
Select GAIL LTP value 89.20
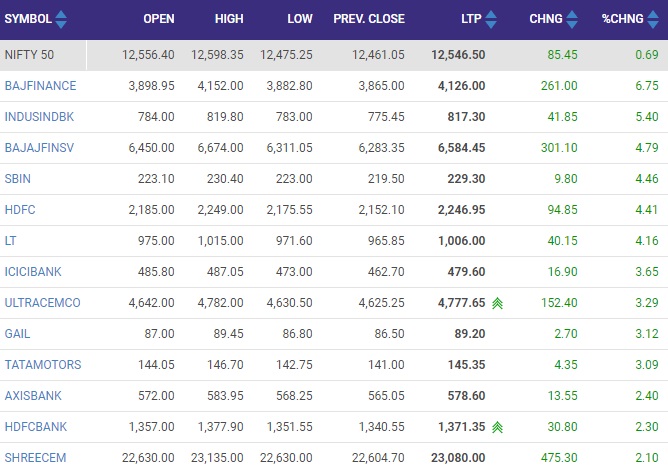pyautogui.click(x=470, y=334)
